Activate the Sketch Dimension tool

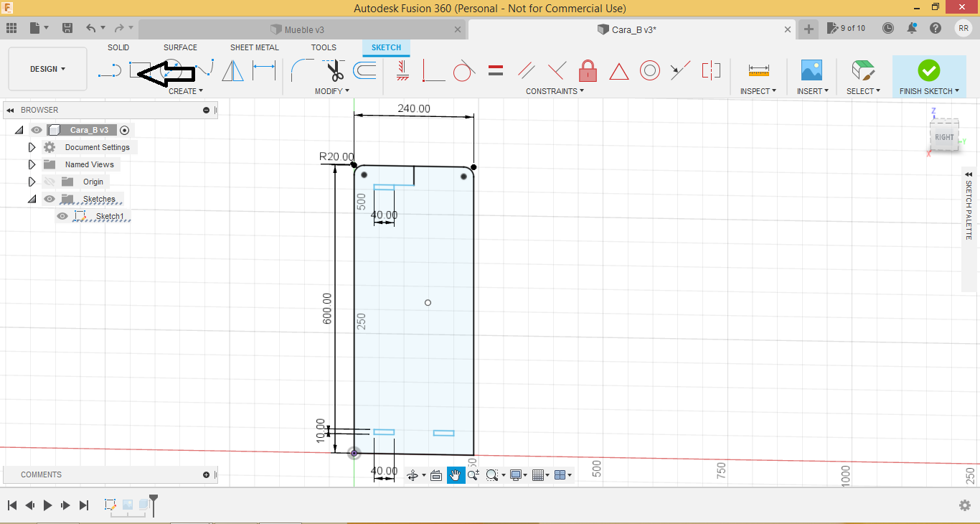tap(264, 70)
